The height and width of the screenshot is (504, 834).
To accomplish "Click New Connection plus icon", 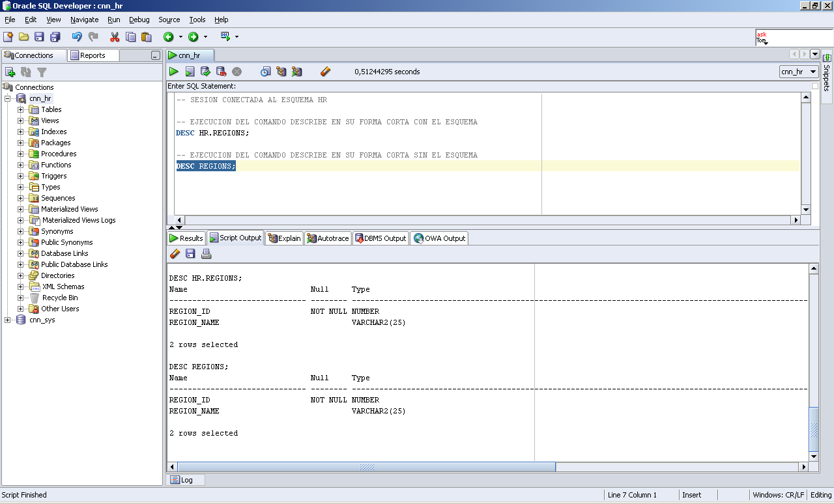I will point(10,72).
